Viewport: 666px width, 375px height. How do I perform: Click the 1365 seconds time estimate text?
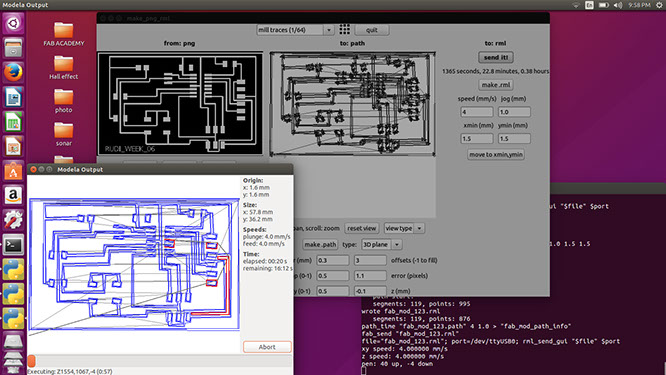click(495, 71)
